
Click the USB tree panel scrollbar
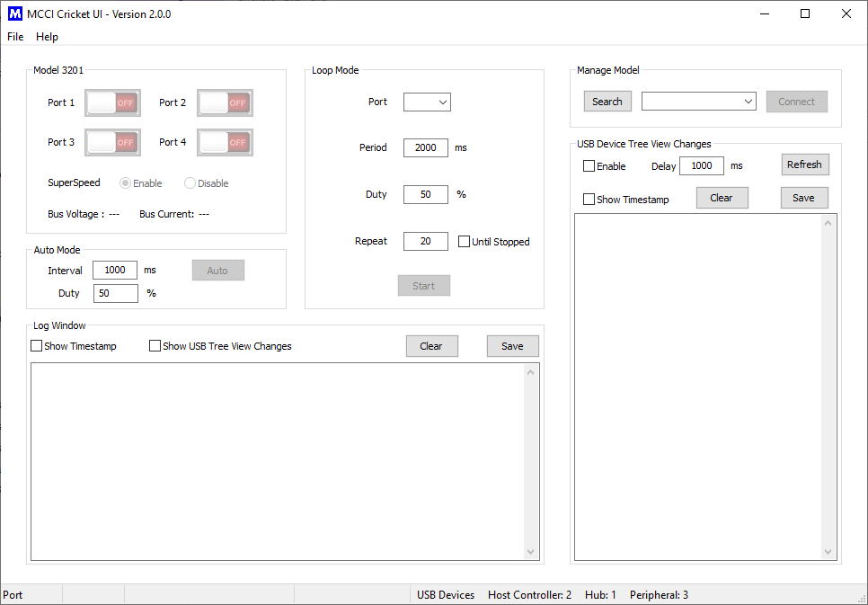828,387
